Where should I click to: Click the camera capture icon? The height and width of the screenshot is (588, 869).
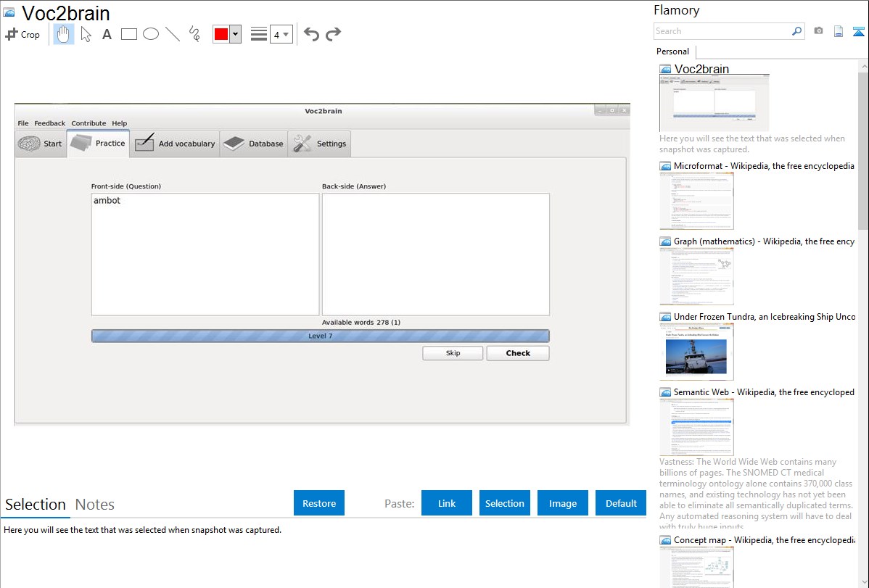coord(818,31)
